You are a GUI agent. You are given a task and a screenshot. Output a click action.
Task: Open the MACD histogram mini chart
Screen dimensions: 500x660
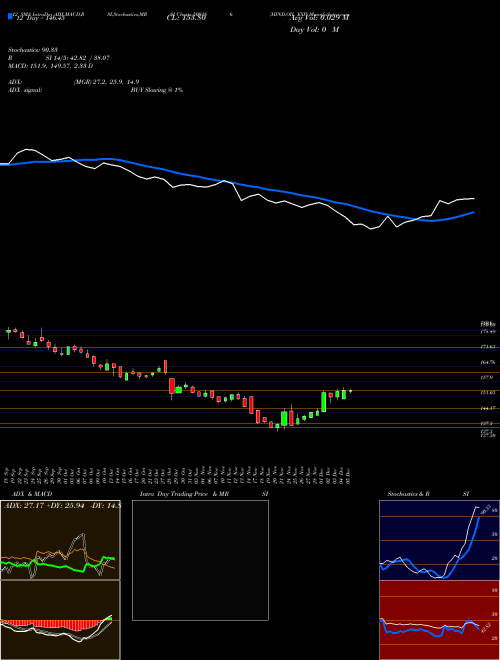60,620
